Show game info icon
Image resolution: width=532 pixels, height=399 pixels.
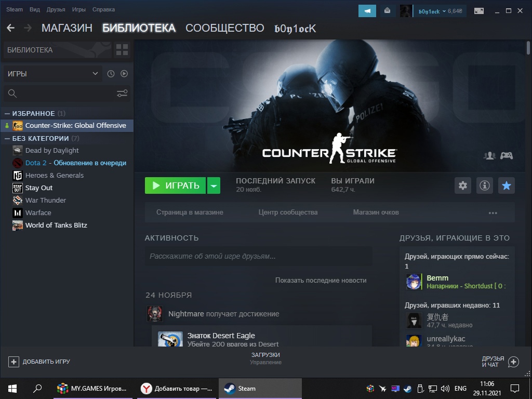(485, 185)
